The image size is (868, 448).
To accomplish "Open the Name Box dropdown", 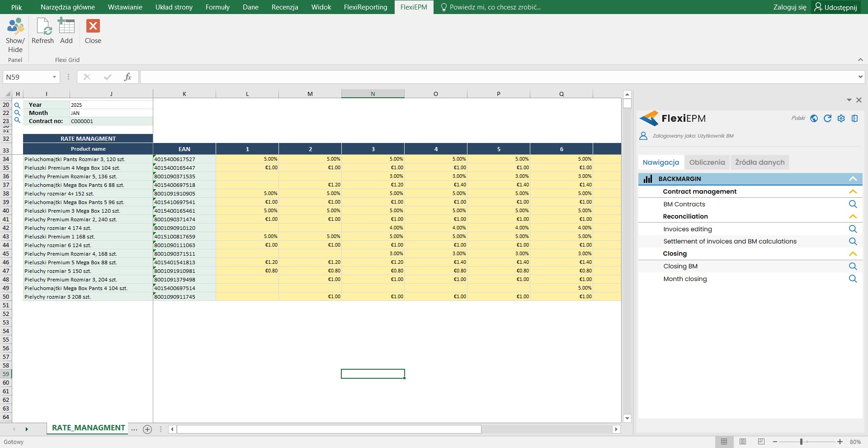I will point(54,77).
